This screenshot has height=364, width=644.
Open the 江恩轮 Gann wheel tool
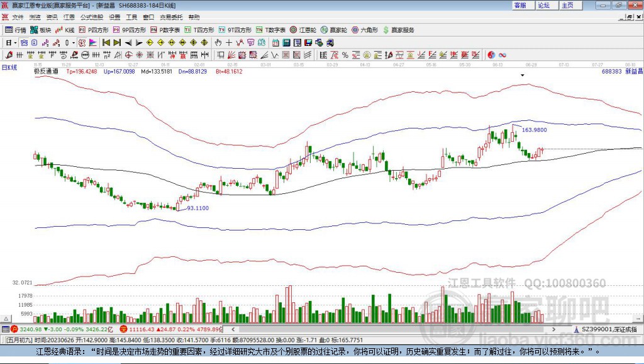click(x=303, y=30)
